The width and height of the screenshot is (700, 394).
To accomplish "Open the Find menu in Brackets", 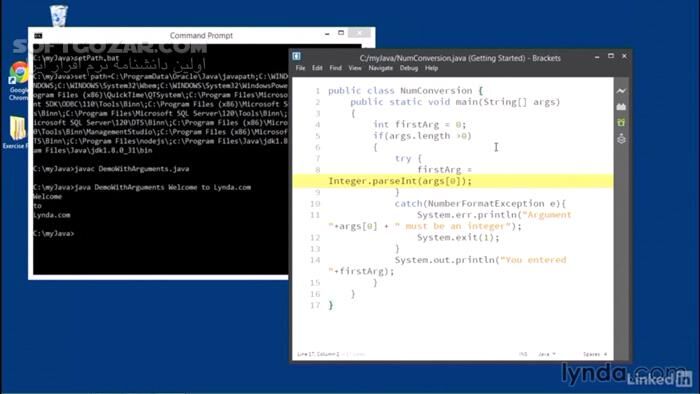I will pos(335,68).
